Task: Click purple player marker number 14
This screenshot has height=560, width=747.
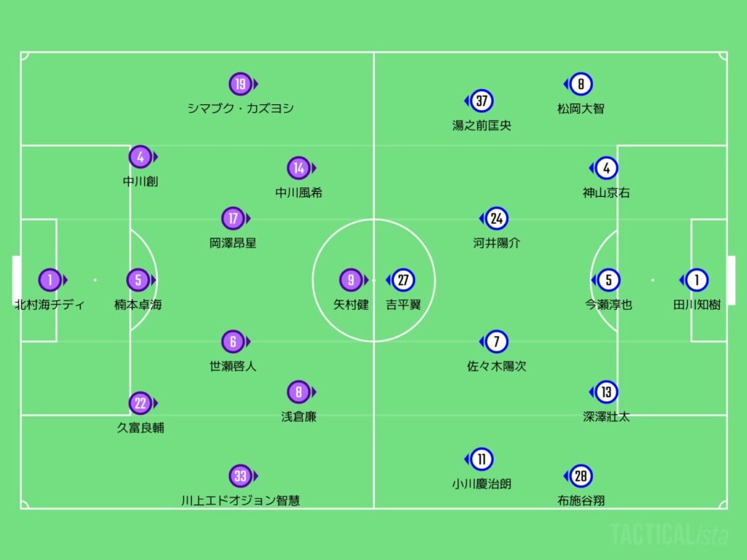Action: point(298,168)
